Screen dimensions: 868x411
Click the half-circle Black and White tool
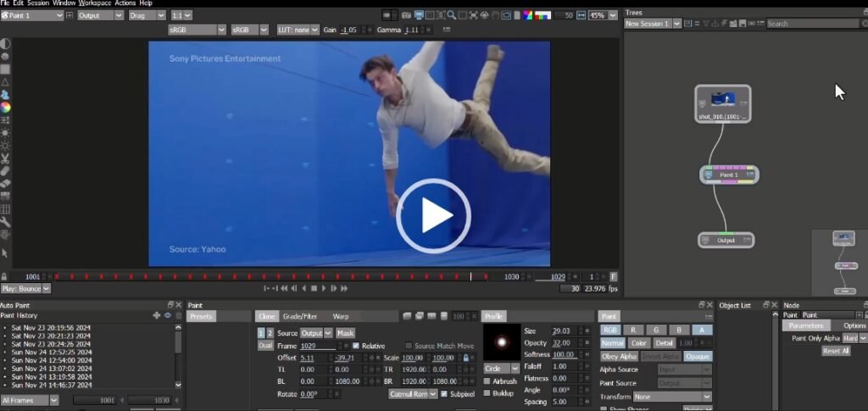5,44
